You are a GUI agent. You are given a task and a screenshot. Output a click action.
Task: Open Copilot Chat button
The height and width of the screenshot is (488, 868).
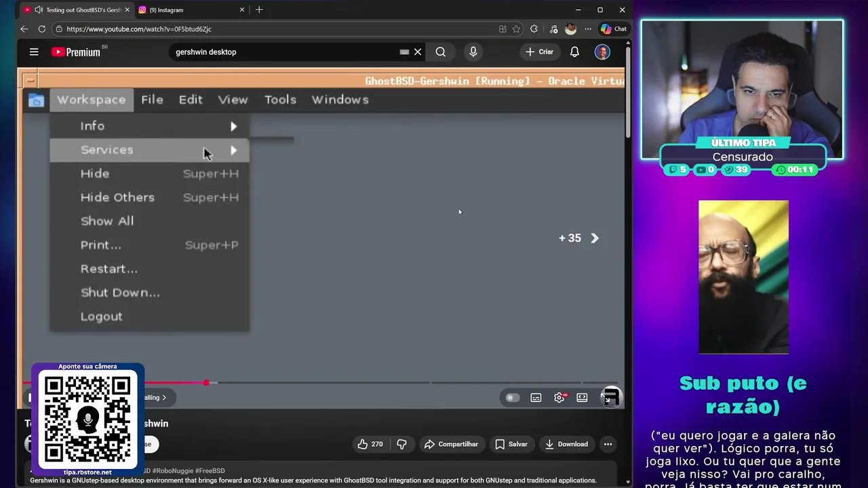pyautogui.click(x=614, y=29)
